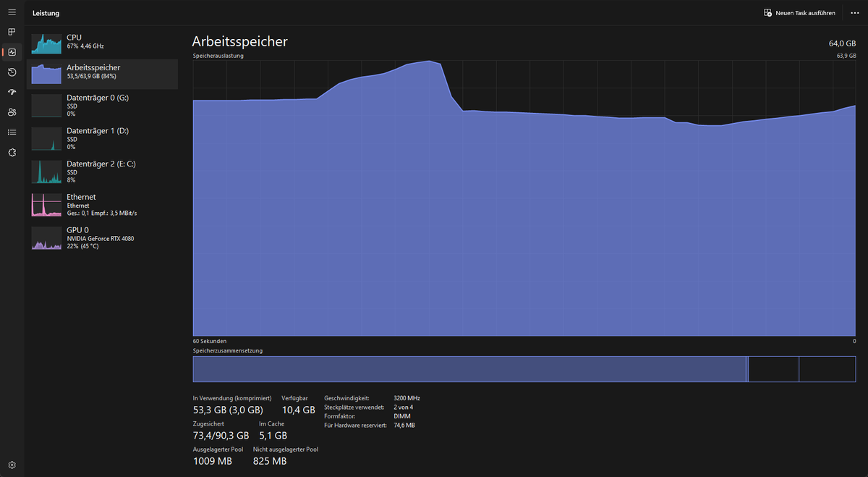Click the 'Leistung' title text
The width and height of the screenshot is (868, 477).
pos(46,13)
